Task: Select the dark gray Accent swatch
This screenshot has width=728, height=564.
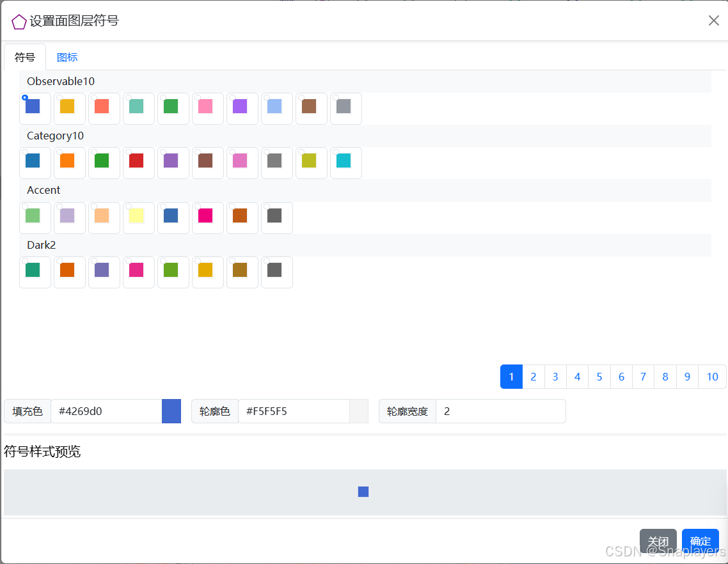Action: 277,217
